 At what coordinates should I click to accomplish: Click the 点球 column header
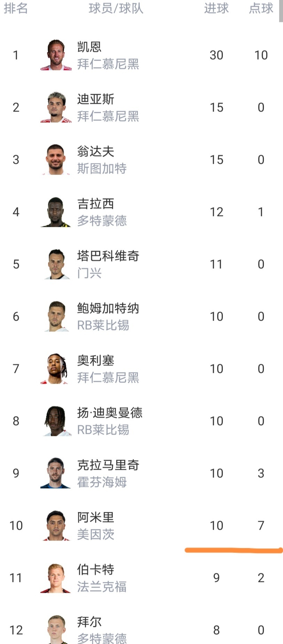coord(261,8)
